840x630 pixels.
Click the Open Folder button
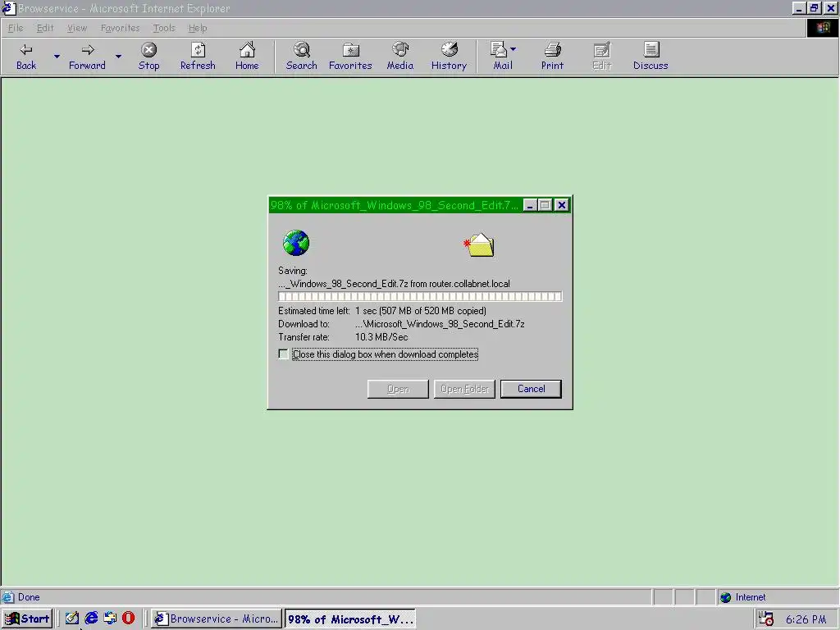[464, 389]
